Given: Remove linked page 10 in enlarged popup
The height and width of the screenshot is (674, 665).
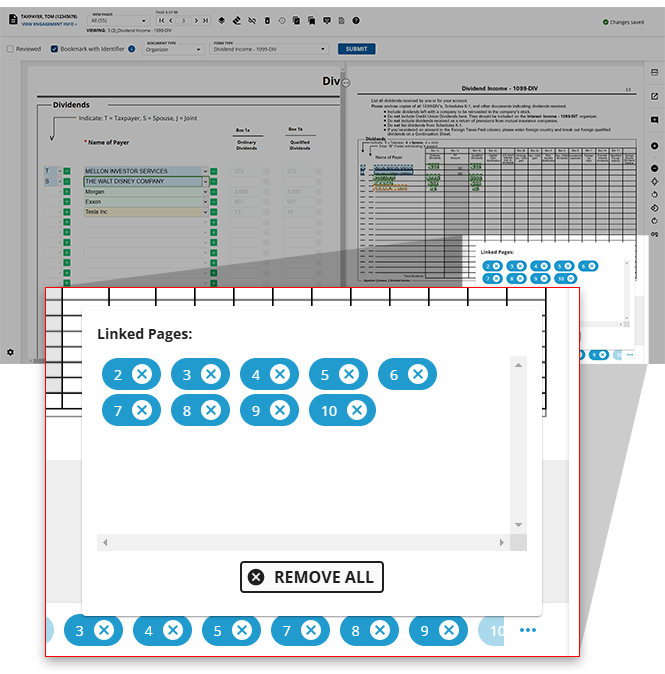Looking at the screenshot, I should click(357, 410).
